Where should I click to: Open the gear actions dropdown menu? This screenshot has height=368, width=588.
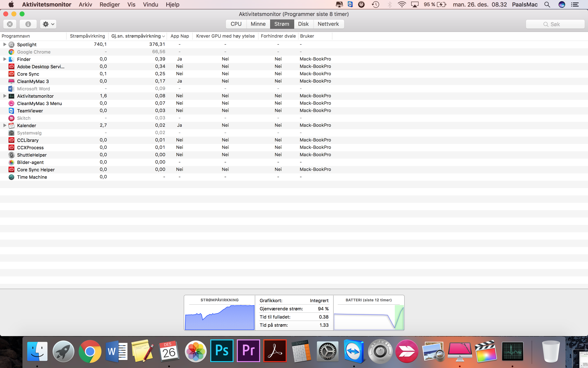pyautogui.click(x=48, y=24)
